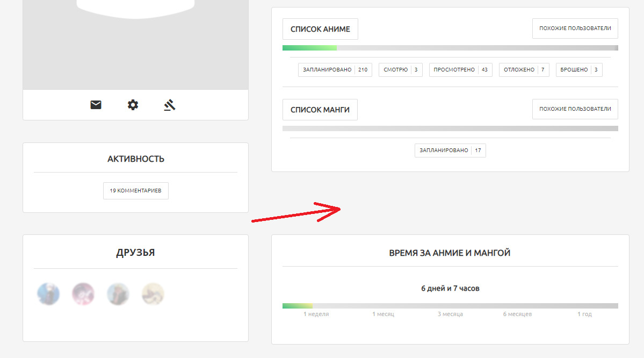
Task: Open the Список манги list
Action: pos(320,110)
